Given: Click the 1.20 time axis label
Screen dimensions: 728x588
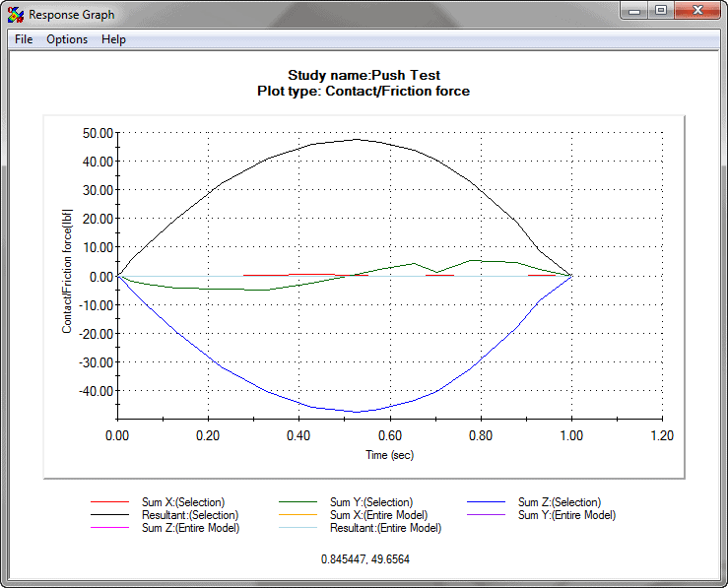Looking at the screenshot, I should (x=662, y=435).
